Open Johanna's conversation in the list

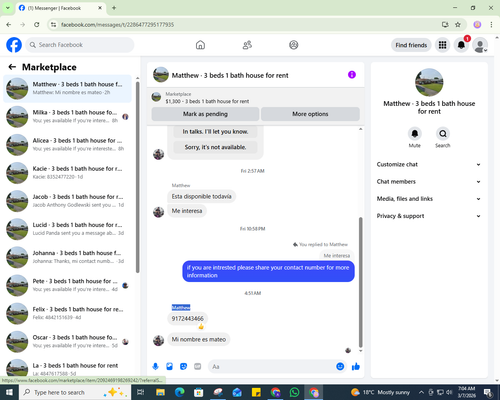[x=67, y=257]
